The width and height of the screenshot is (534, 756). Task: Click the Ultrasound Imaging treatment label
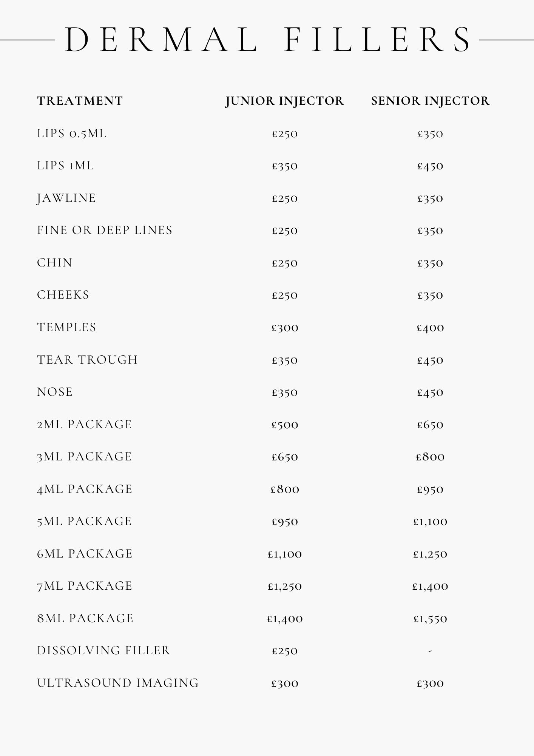(x=118, y=683)
